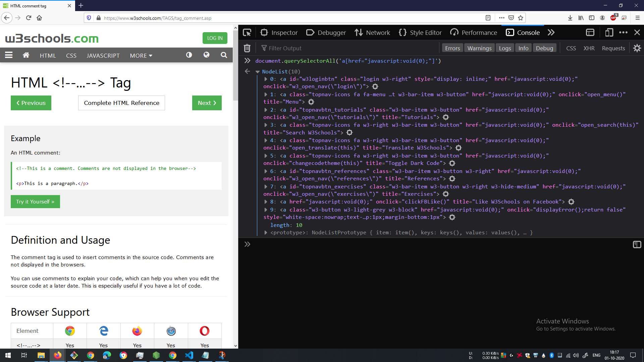Viewport: 644px width, 362px height.
Task: Switch to Debugger tab
Action: coord(326,33)
